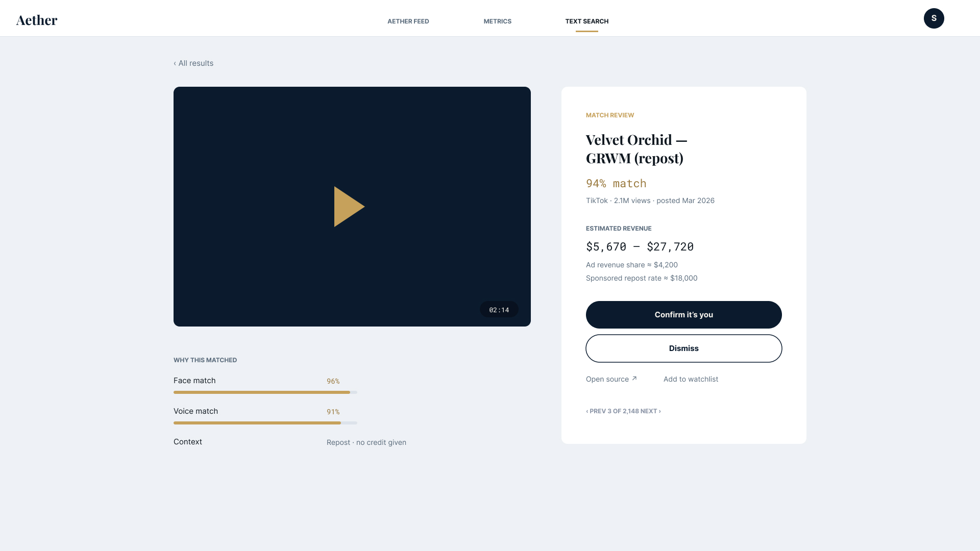Image resolution: width=980 pixels, height=551 pixels.
Task: Click the 91% voice match value
Action: pos(333,412)
